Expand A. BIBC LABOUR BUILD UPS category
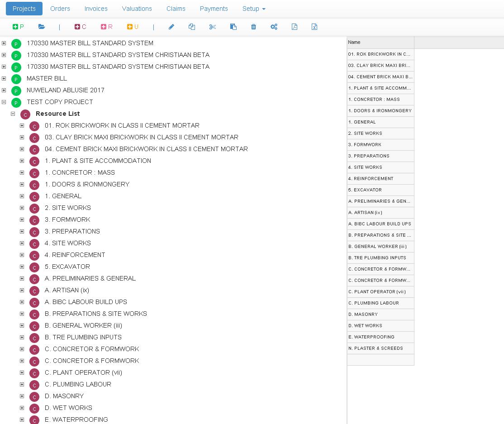 pyautogui.click(x=22, y=302)
